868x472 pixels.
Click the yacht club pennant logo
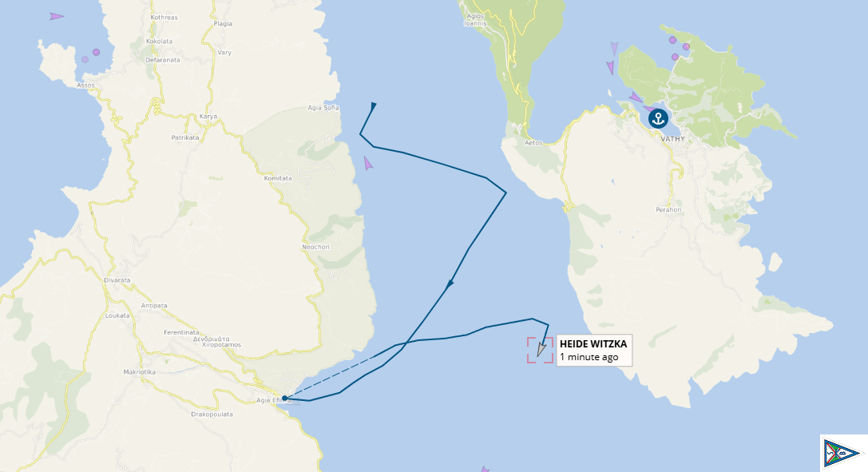tap(842, 454)
